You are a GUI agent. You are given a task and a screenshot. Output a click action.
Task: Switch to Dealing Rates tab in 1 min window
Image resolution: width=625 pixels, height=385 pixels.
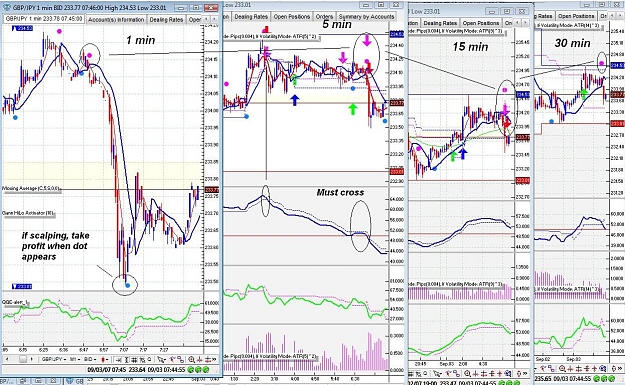pyautogui.click(x=166, y=20)
